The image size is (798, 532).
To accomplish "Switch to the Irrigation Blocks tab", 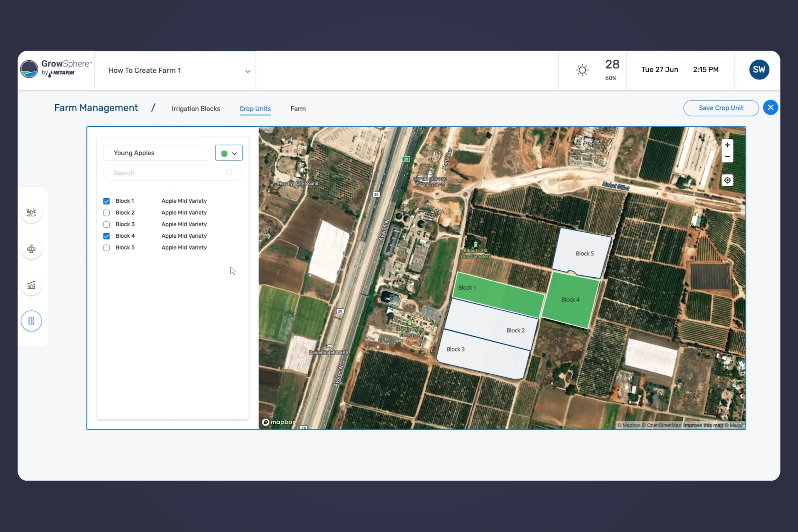I will coord(196,108).
